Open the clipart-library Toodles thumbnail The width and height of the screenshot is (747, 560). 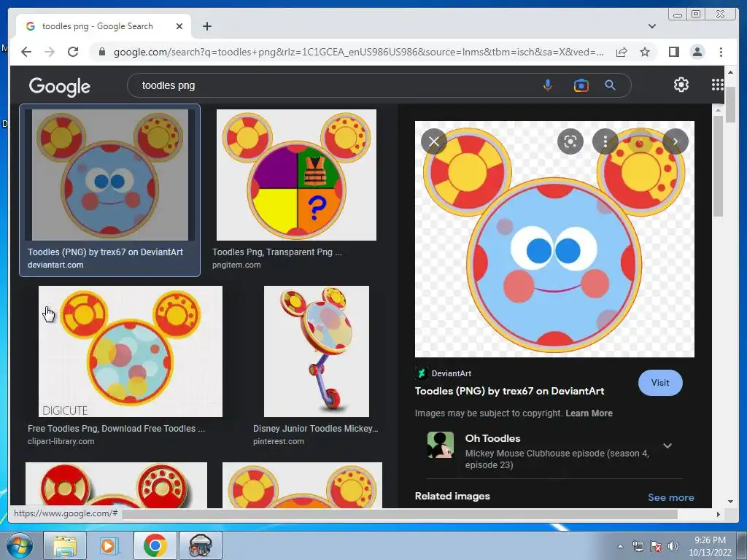[130, 351]
